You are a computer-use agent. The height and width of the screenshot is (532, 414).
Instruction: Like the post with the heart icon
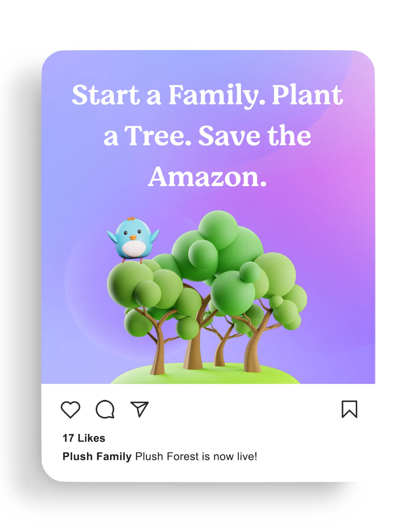click(x=70, y=410)
